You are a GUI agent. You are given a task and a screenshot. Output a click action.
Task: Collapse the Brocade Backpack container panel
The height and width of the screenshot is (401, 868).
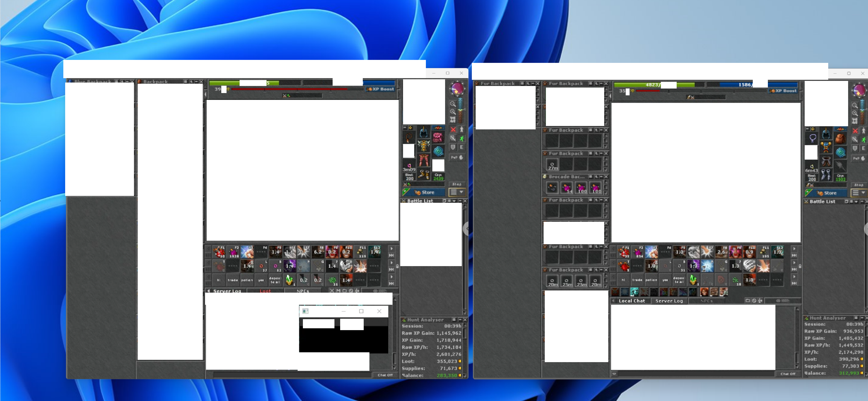(x=601, y=176)
